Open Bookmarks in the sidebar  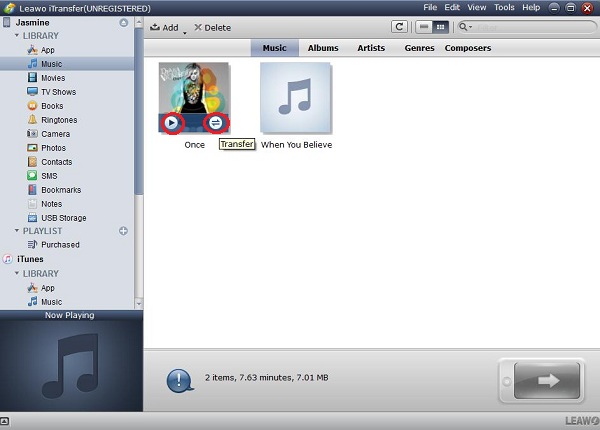click(x=54, y=190)
